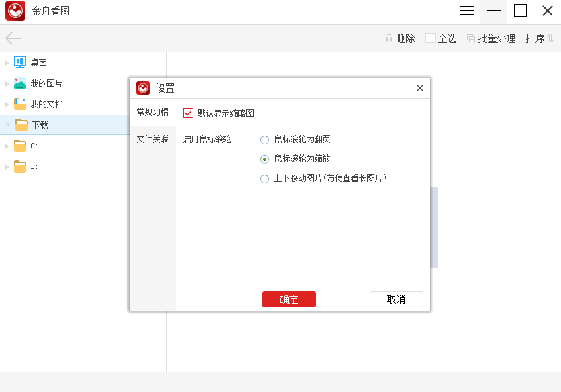Select 上下移动图片 radio option
Viewport: 561px width, 392px height.
(265, 179)
